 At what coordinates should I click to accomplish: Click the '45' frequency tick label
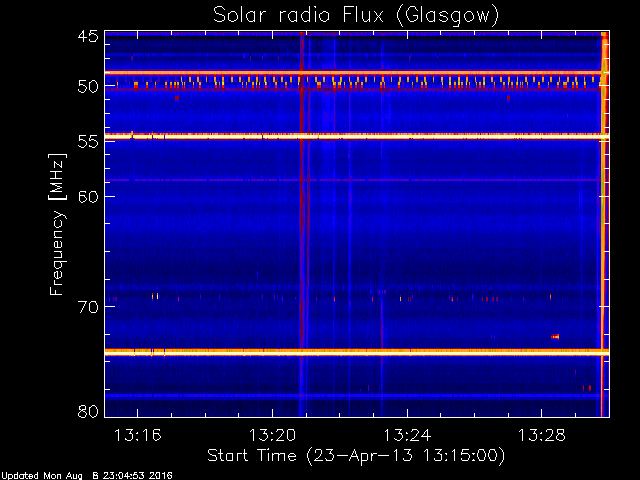pos(88,37)
